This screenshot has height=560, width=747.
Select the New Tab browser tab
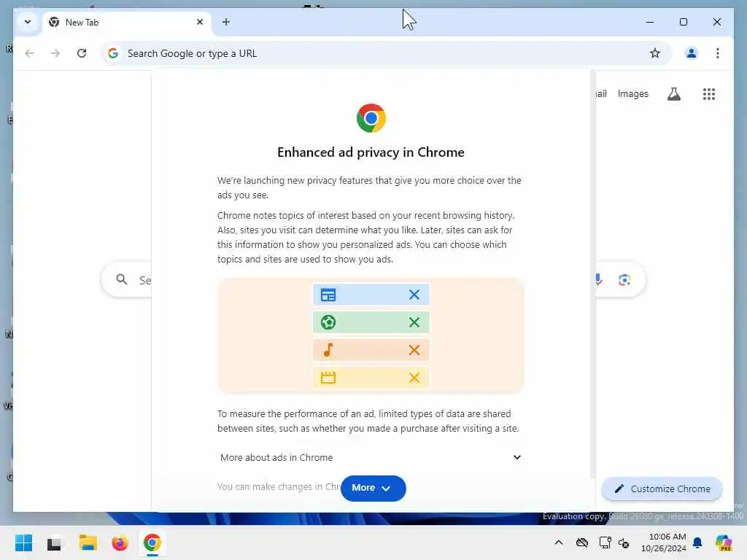coord(127,23)
